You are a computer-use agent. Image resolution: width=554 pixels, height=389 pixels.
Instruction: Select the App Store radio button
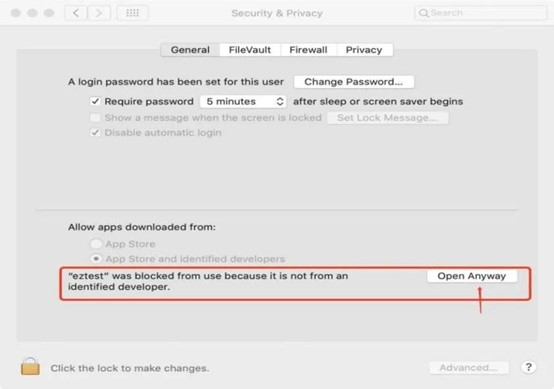(x=96, y=244)
